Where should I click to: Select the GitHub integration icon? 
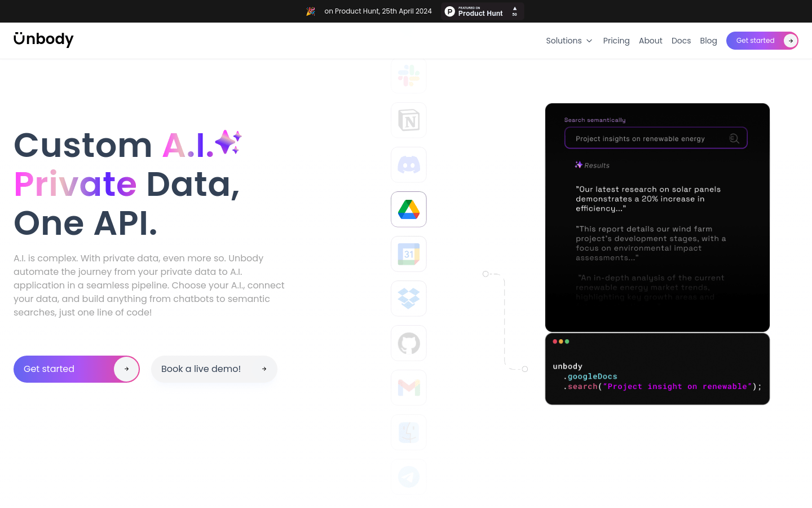coord(409,343)
